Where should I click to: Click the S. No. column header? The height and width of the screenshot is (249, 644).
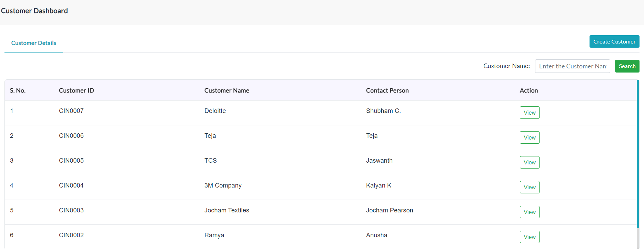[x=18, y=90]
